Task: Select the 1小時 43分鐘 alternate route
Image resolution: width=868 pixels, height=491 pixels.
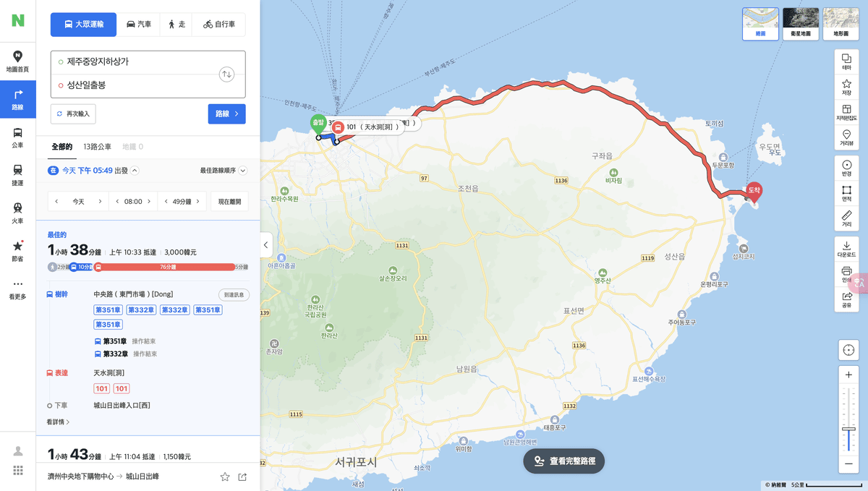Action: [x=148, y=456]
